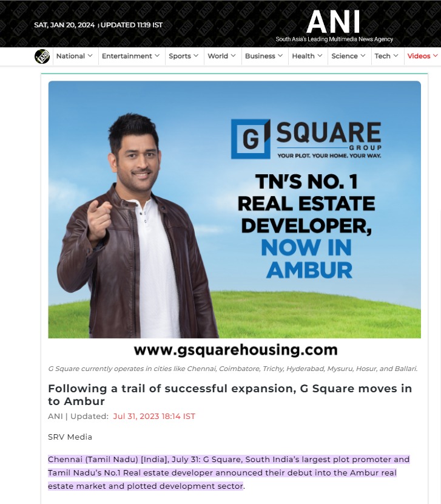Open the Entertainment menu
The image size is (441, 504).
[130, 56]
